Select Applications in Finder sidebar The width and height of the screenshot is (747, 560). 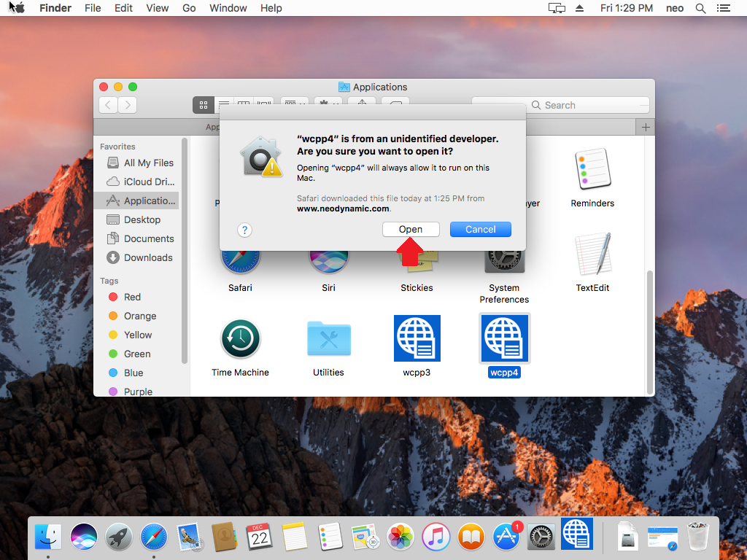(137, 201)
